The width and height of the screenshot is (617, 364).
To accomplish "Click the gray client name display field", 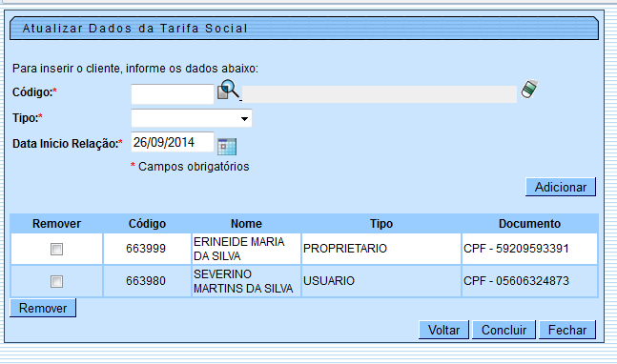I will tap(380, 94).
